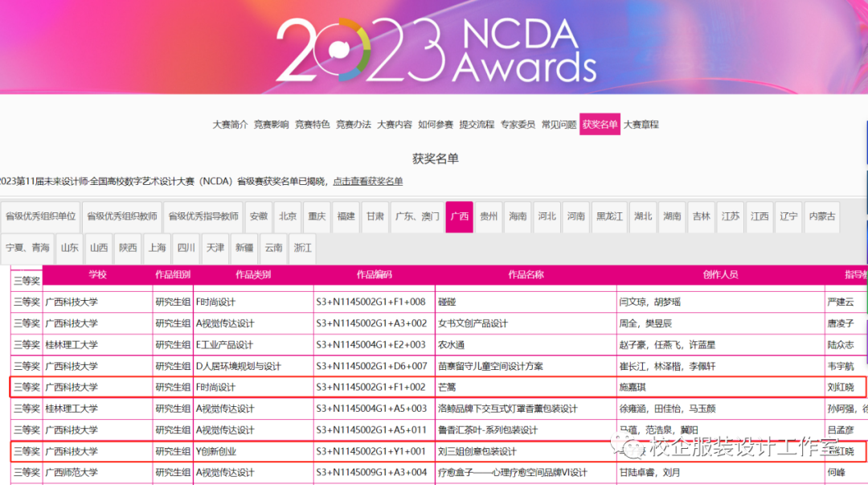
Task: Click the 作品编码 column header
Action: click(375, 274)
